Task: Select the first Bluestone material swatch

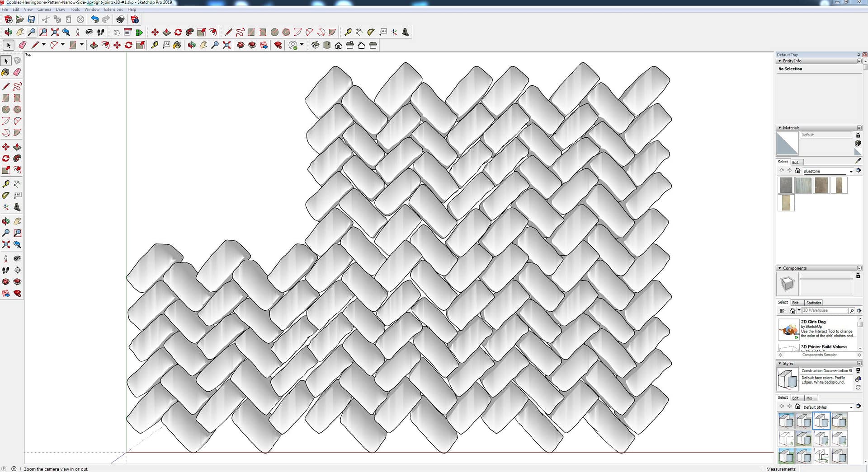Action: pyautogui.click(x=786, y=185)
